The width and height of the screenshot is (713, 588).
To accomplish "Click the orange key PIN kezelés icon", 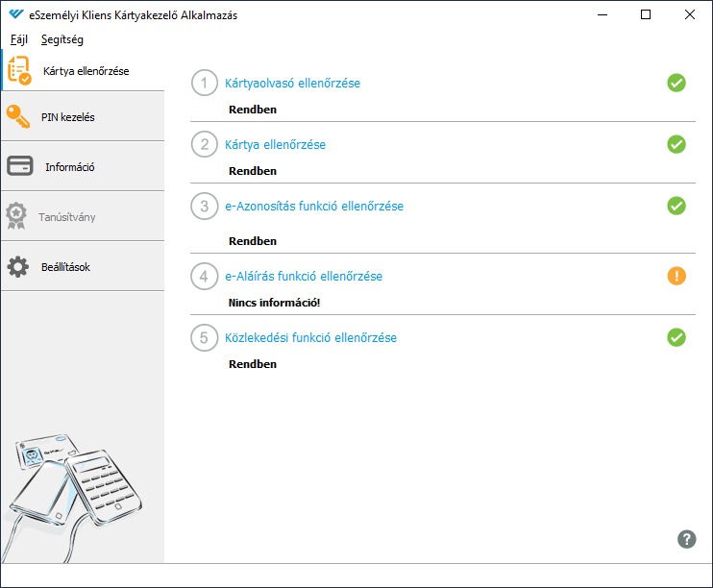I will pos(18,116).
